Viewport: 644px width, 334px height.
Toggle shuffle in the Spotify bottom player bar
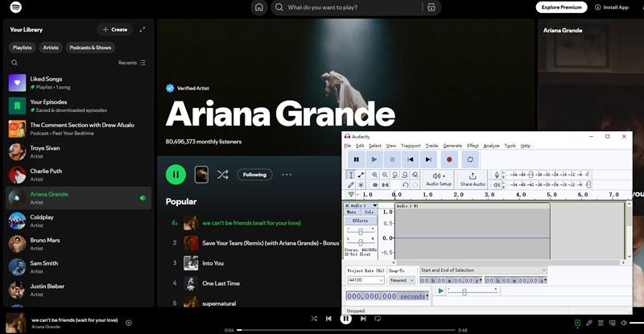coord(314,319)
